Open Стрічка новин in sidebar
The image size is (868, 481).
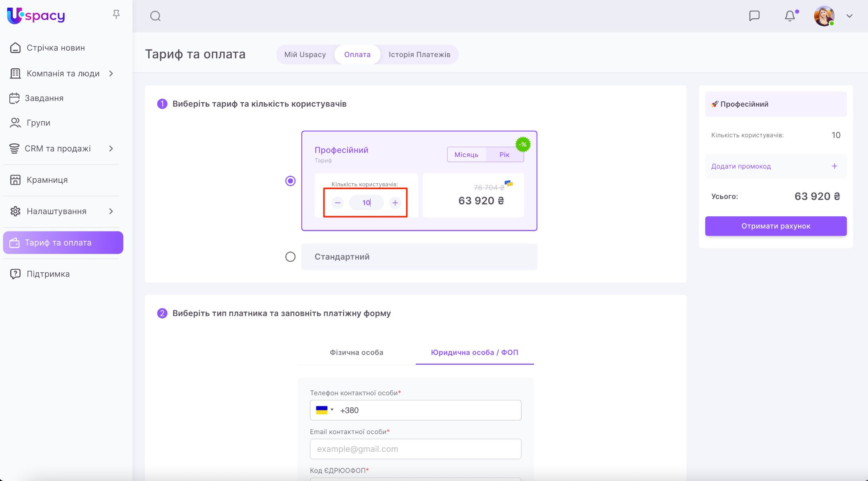click(x=56, y=48)
